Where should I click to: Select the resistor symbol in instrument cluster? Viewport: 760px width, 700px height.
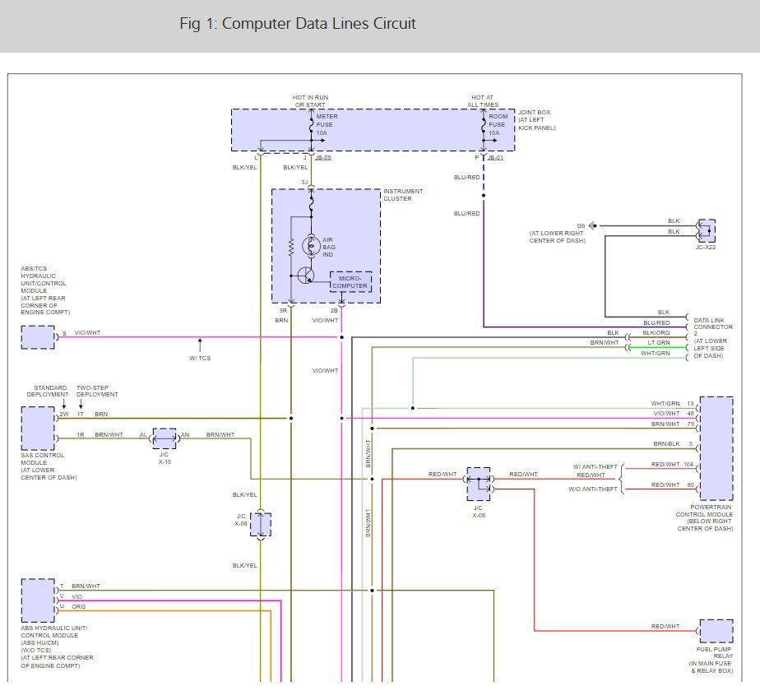291,247
